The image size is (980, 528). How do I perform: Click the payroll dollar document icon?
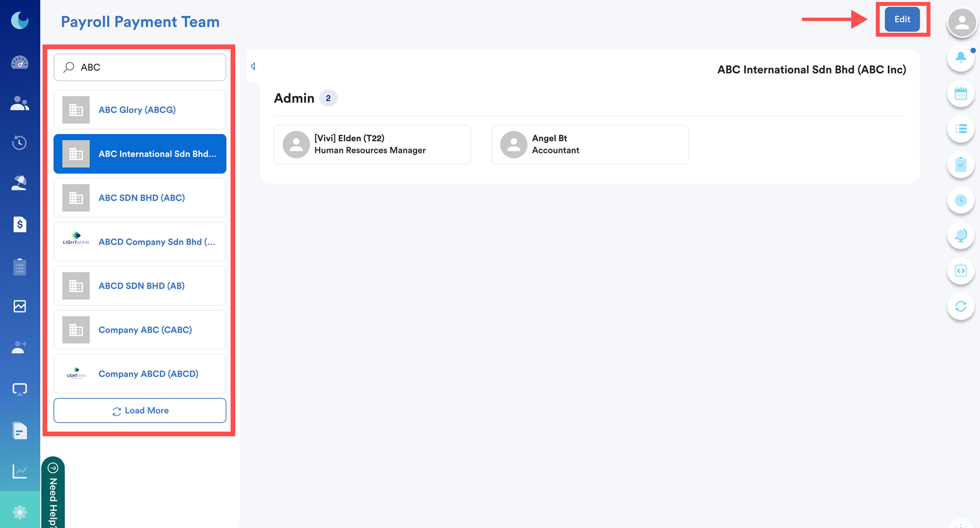point(20,224)
